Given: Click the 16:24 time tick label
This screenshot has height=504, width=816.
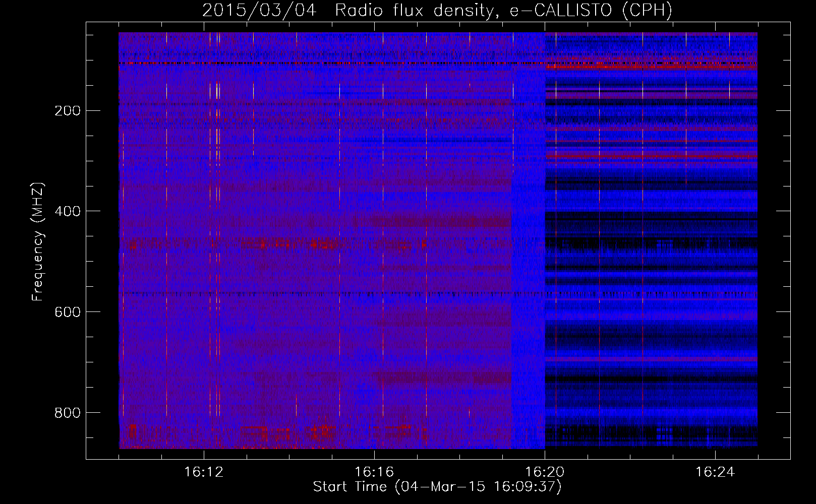Looking at the screenshot, I should (715, 472).
